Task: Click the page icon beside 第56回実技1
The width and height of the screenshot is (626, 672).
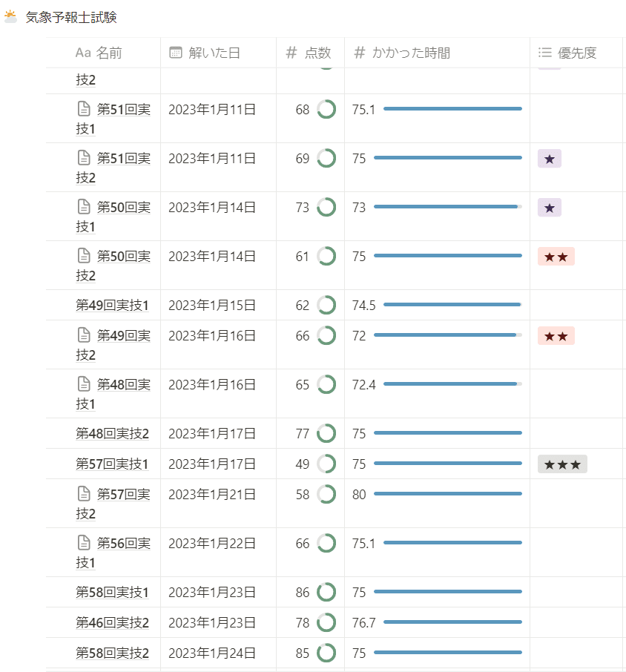Action: click(x=84, y=543)
